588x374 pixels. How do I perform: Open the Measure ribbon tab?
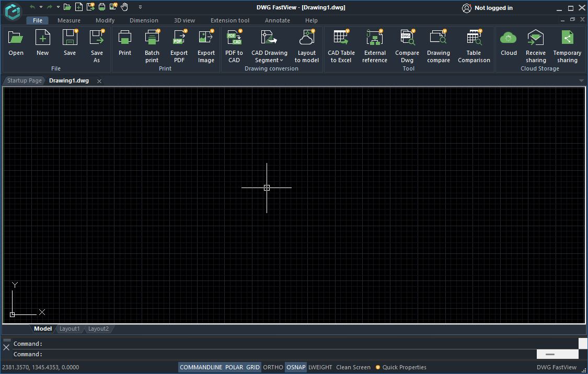(69, 20)
